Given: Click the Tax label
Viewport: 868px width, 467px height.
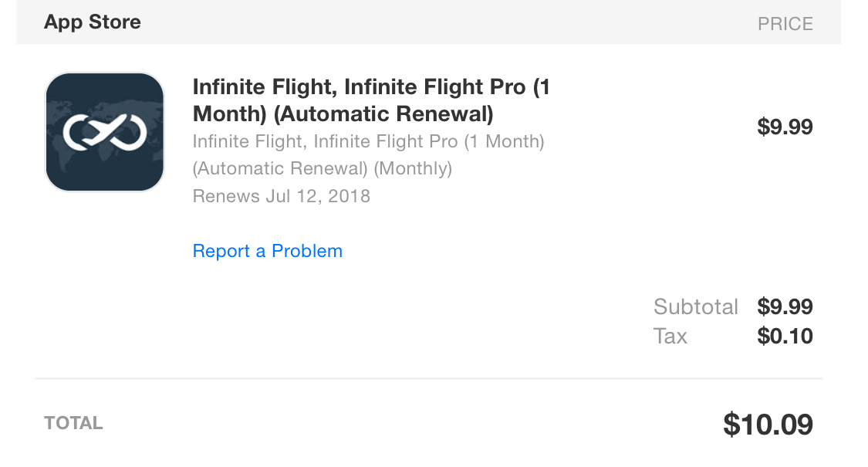Looking at the screenshot, I should click(670, 336).
